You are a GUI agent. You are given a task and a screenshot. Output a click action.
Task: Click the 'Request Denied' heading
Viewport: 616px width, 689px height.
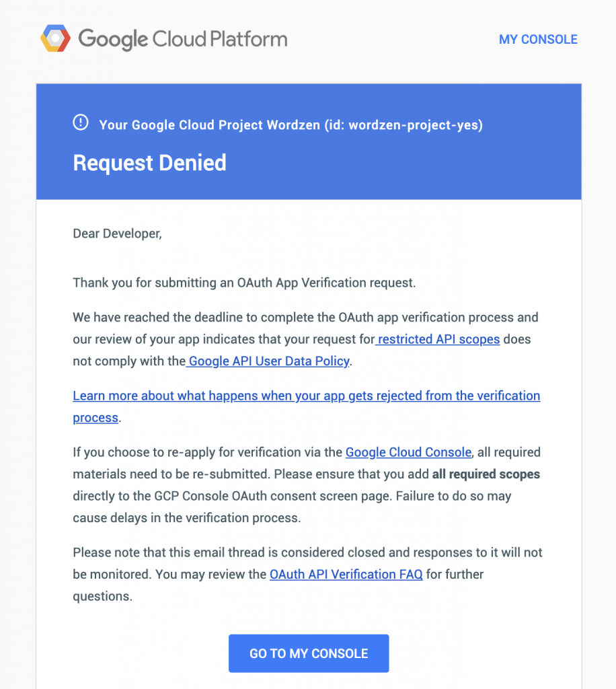(x=150, y=163)
